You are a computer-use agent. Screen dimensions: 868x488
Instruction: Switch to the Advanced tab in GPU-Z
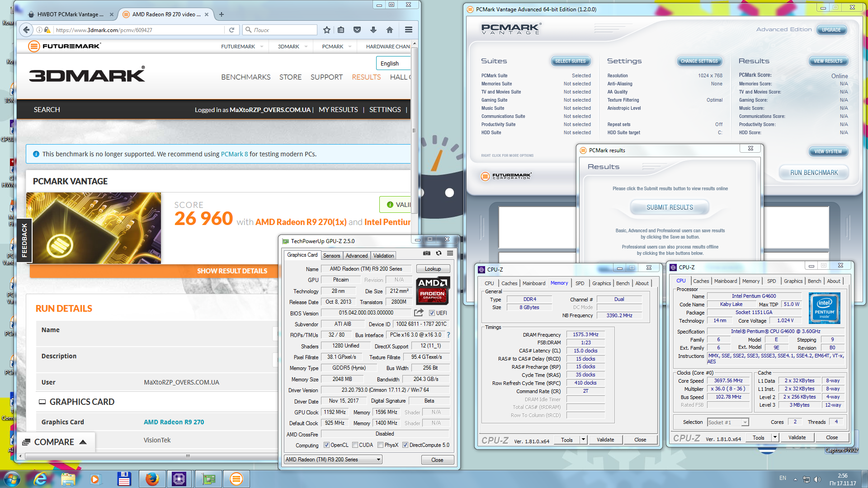pyautogui.click(x=357, y=256)
